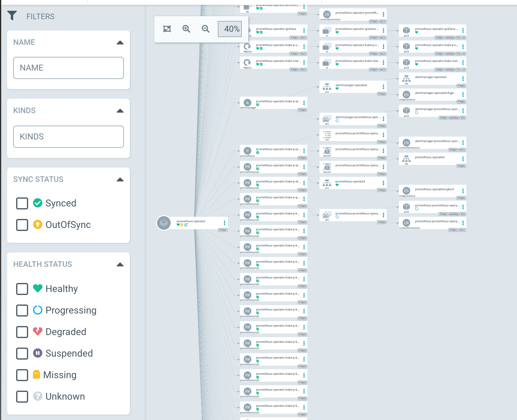Click the PR icon of prometheus-operator-kube-p-et rule
The height and width of the screenshot is (420, 517).
pyautogui.click(x=247, y=183)
